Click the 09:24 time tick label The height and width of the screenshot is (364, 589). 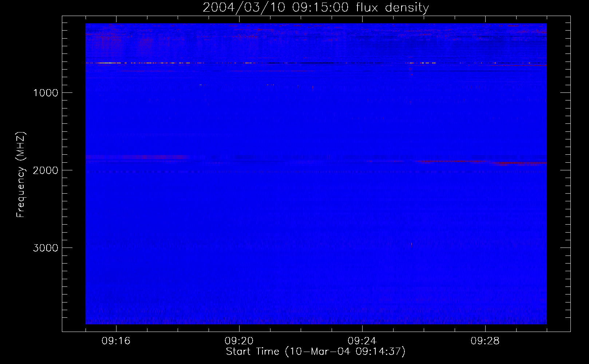pos(362,341)
